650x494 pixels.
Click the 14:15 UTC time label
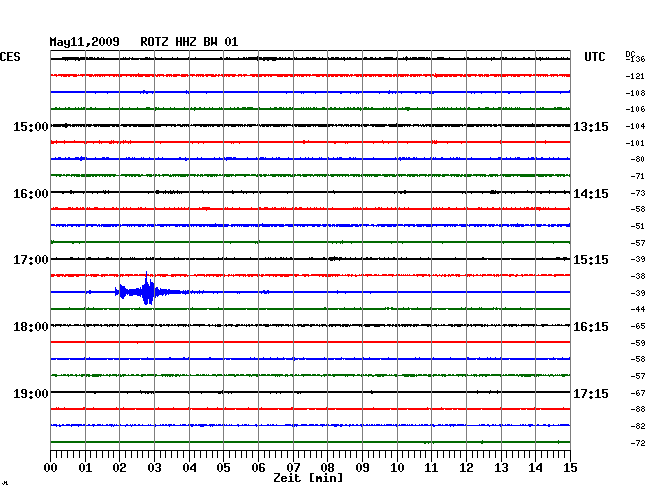591,194
